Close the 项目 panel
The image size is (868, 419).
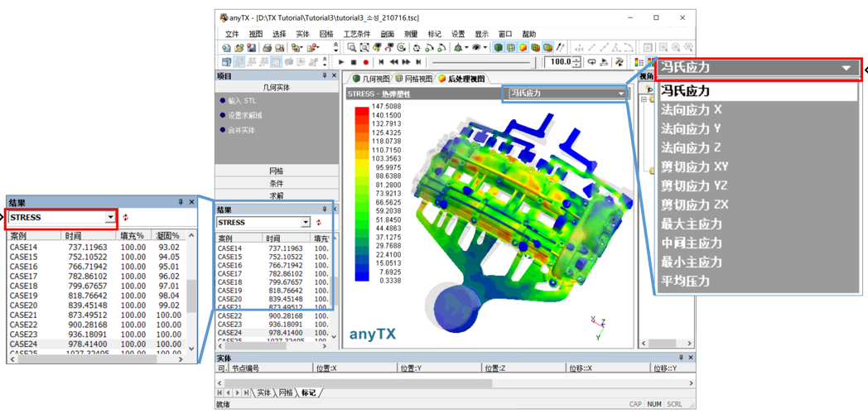333,75
